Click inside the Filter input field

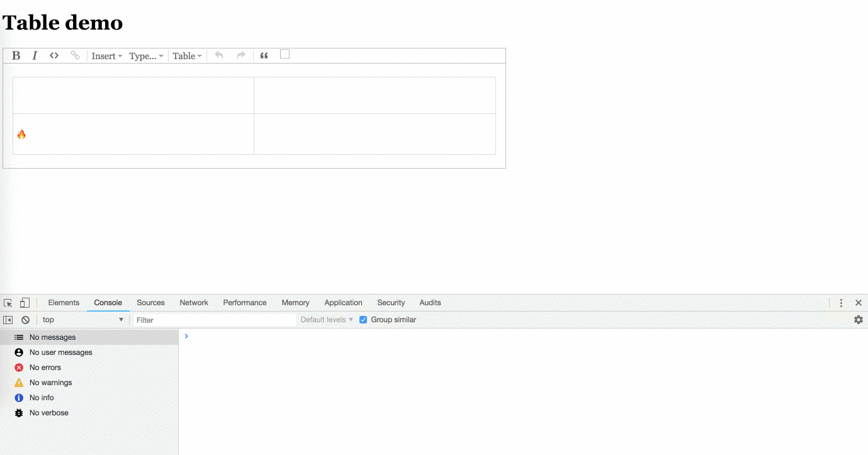pyautogui.click(x=214, y=320)
